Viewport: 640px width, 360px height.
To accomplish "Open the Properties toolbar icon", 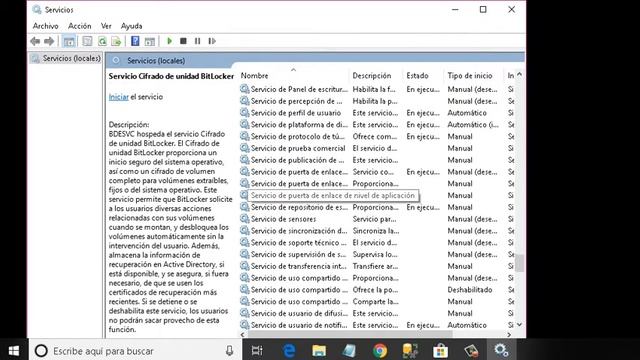I will point(87,41).
